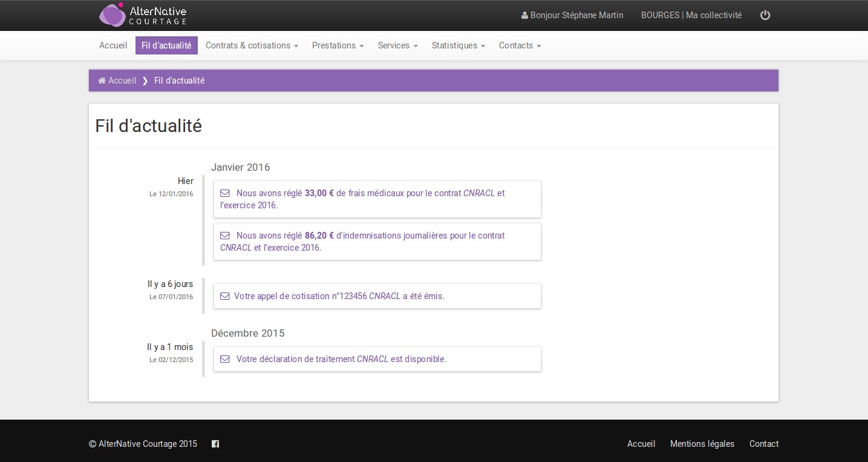Click the AlterNative Courtage logo
Viewport: 868px width, 462px height.
click(143, 15)
